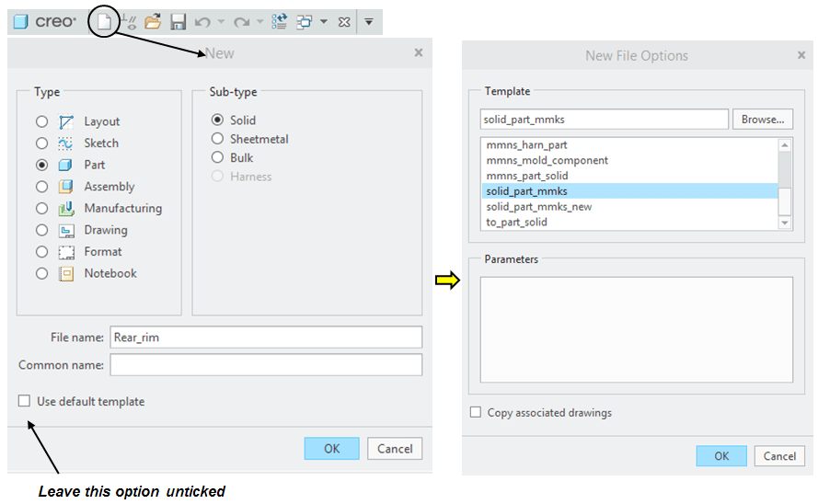Click the Common name text field

tap(266, 365)
